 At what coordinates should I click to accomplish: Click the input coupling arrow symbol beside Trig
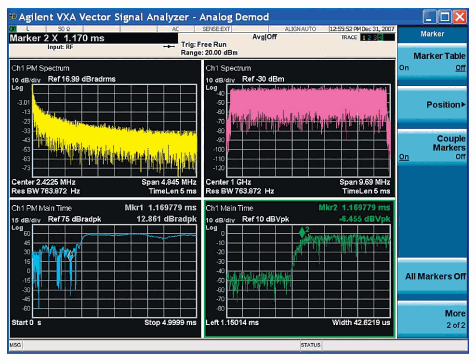(x=169, y=46)
